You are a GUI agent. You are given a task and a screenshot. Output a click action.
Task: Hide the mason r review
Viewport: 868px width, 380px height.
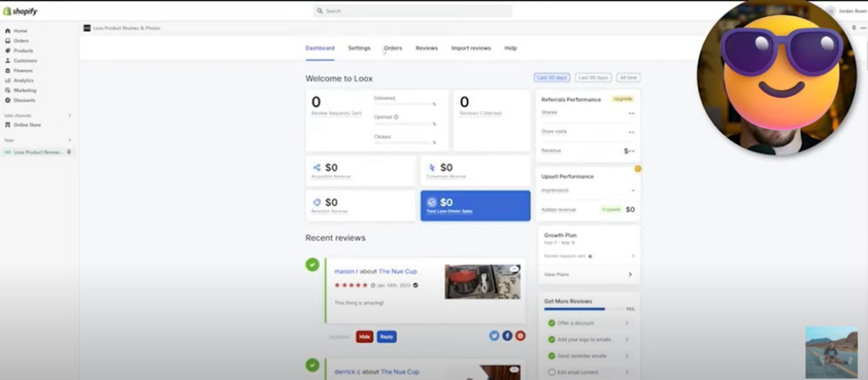pos(364,337)
